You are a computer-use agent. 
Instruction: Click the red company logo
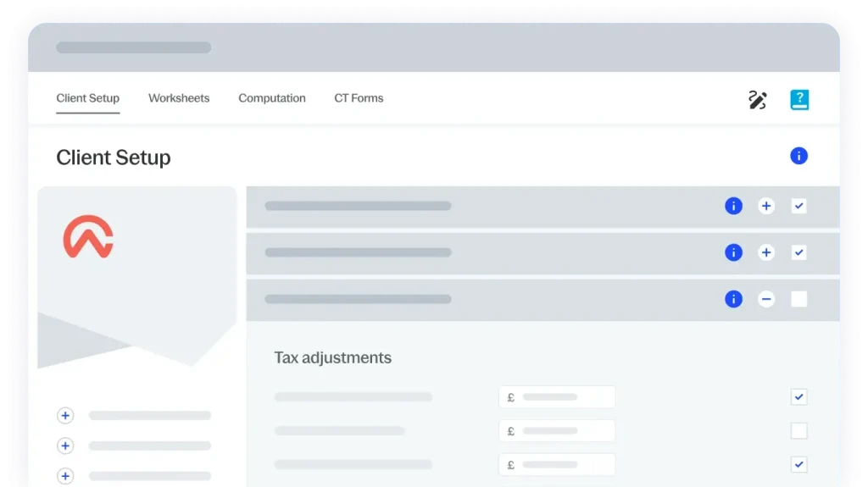(x=88, y=237)
